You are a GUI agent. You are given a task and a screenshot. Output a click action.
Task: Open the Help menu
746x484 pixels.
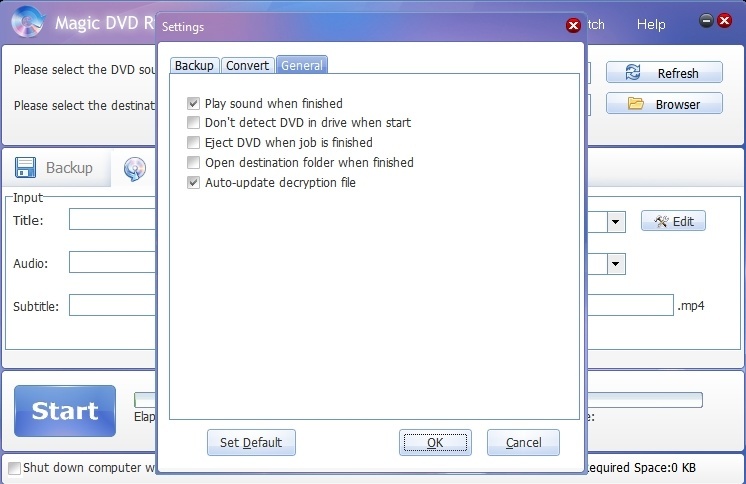651,24
